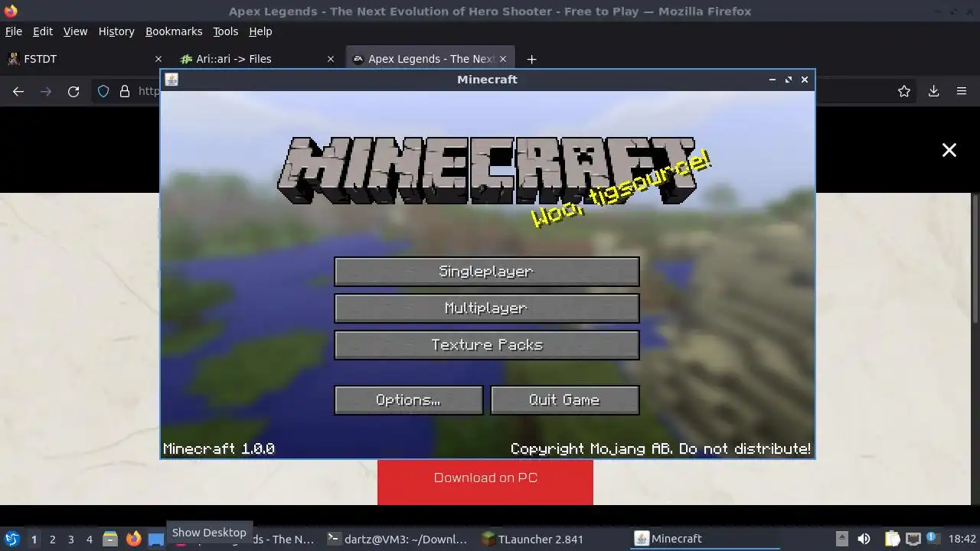Open the Multiplayer menu in Minecraft
Viewport: 980px width, 551px height.
click(486, 308)
